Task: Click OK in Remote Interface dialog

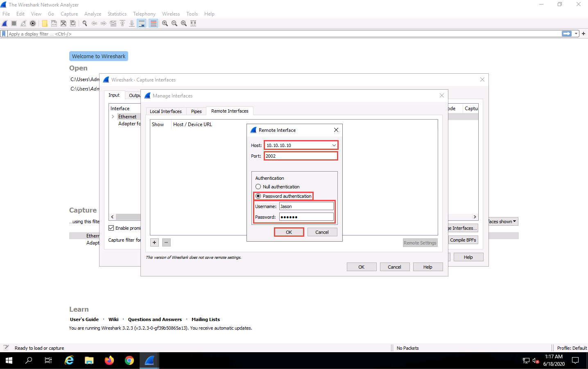Action: pos(289,232)
